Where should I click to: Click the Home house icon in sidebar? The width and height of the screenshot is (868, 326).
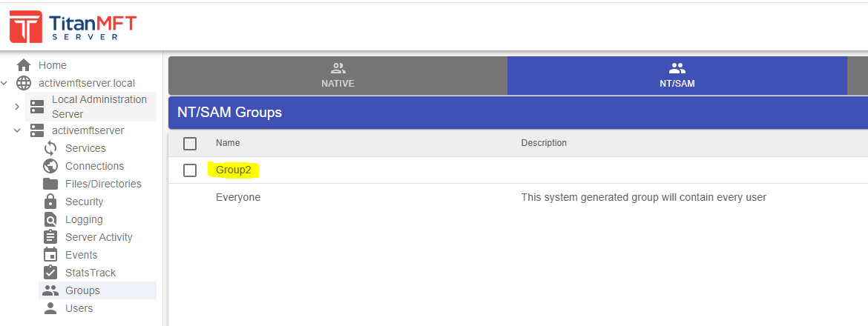coord(24,65)
